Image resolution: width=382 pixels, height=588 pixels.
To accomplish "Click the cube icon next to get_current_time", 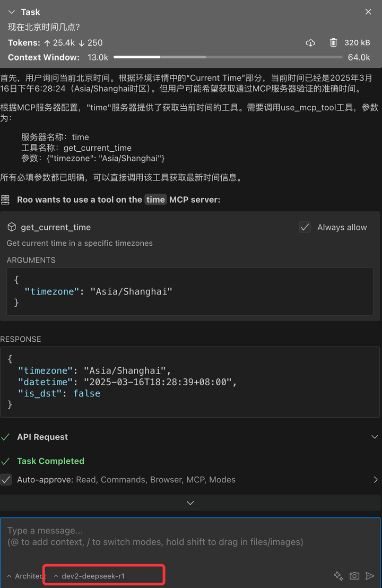I will click(12, 227).
